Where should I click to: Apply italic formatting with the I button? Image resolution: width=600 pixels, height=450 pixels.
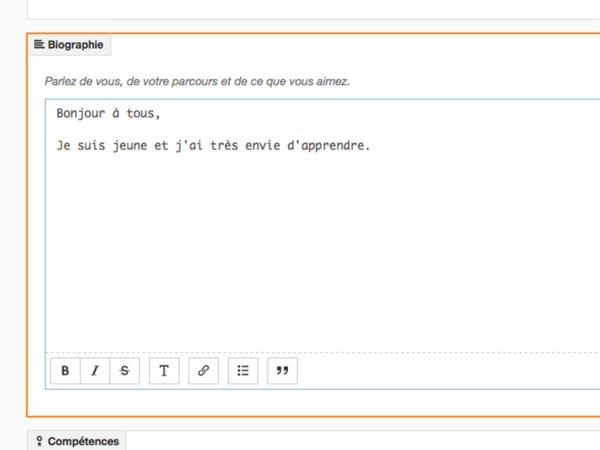point(95,371)
